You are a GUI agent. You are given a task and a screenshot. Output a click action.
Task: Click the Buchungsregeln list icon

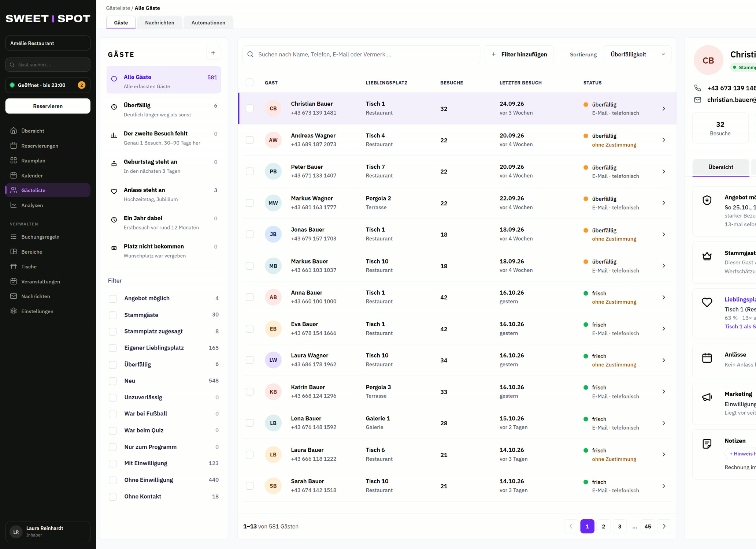(x=14, y=237)
